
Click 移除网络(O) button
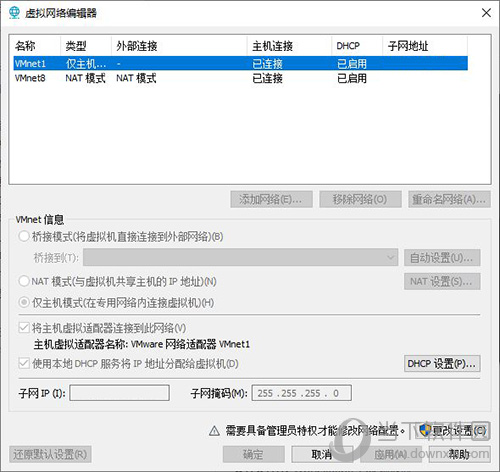[x=360, y=199]
